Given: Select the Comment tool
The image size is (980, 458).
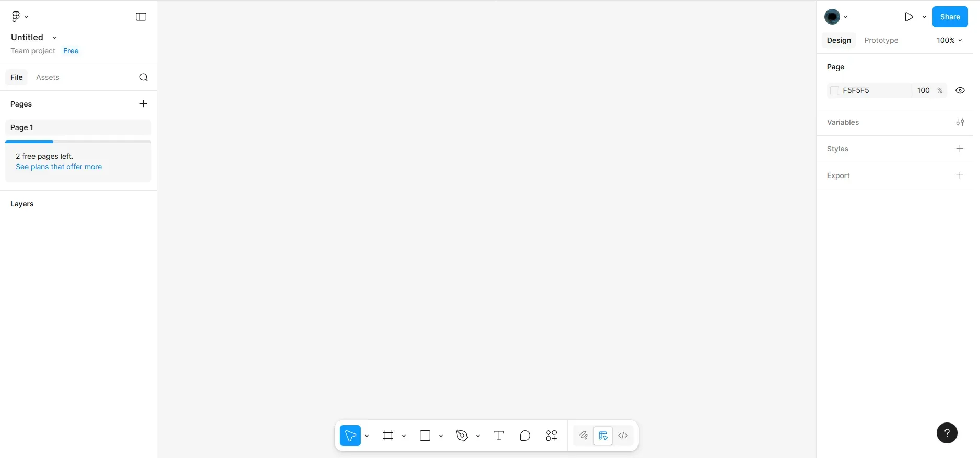Looking at the screenshot, I should pos(525,436).
